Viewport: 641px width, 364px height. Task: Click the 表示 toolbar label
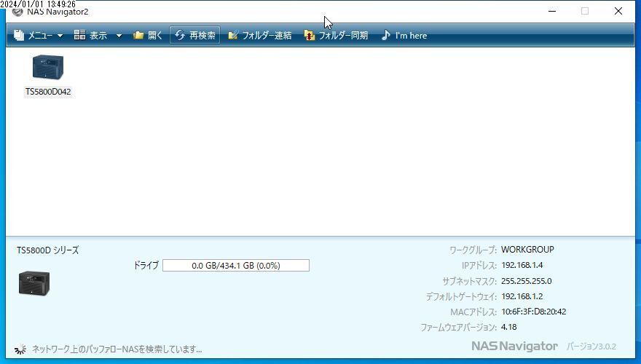click(x=98, y=36)
